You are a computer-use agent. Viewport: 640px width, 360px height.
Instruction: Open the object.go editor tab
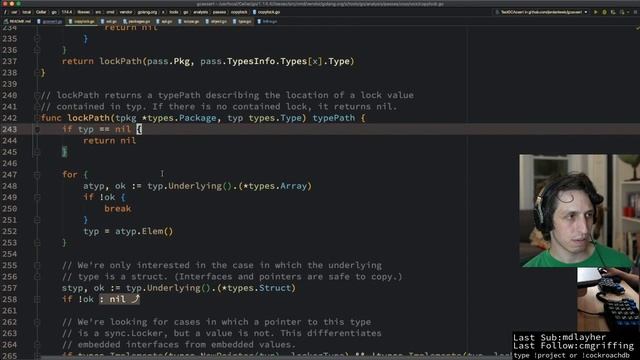coord(216,21)
